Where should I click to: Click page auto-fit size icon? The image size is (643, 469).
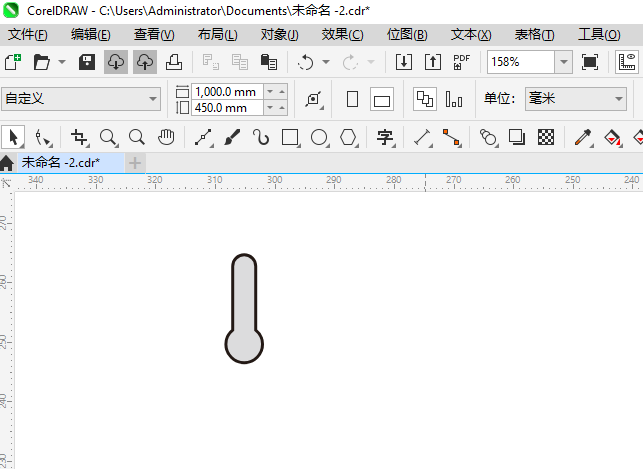pyautogui.click(x=314, y=99)
